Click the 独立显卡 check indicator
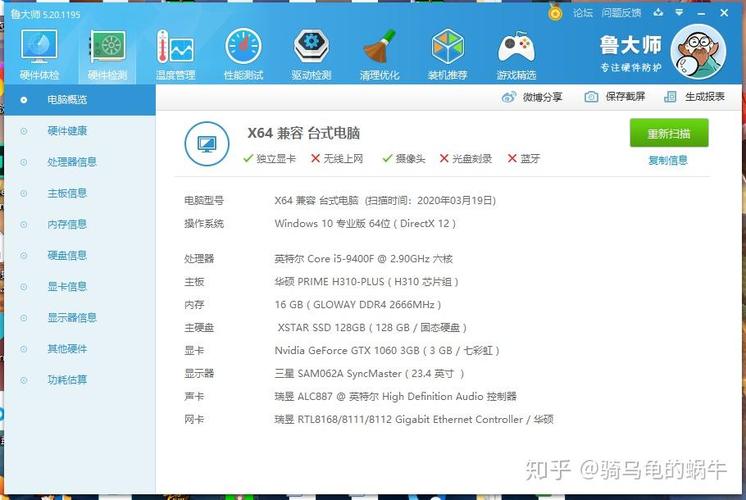Image resolution: width=746 pixels, height=500 pixels. [x=269, y=159]
